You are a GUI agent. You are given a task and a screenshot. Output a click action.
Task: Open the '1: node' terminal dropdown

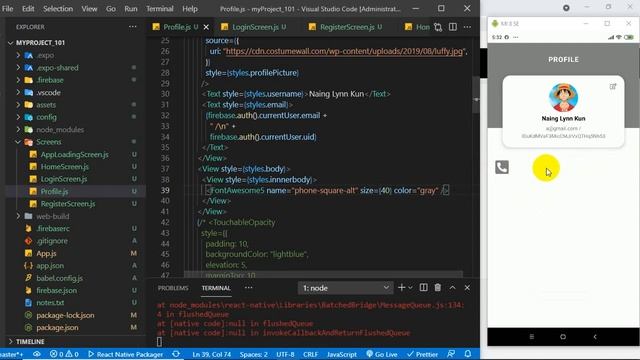click(345, 288)
